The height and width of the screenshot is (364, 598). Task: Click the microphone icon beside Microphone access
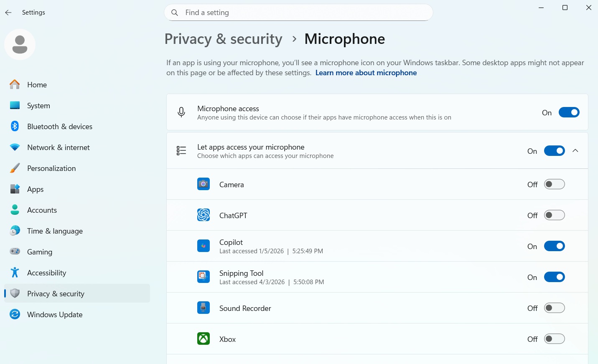181,112
